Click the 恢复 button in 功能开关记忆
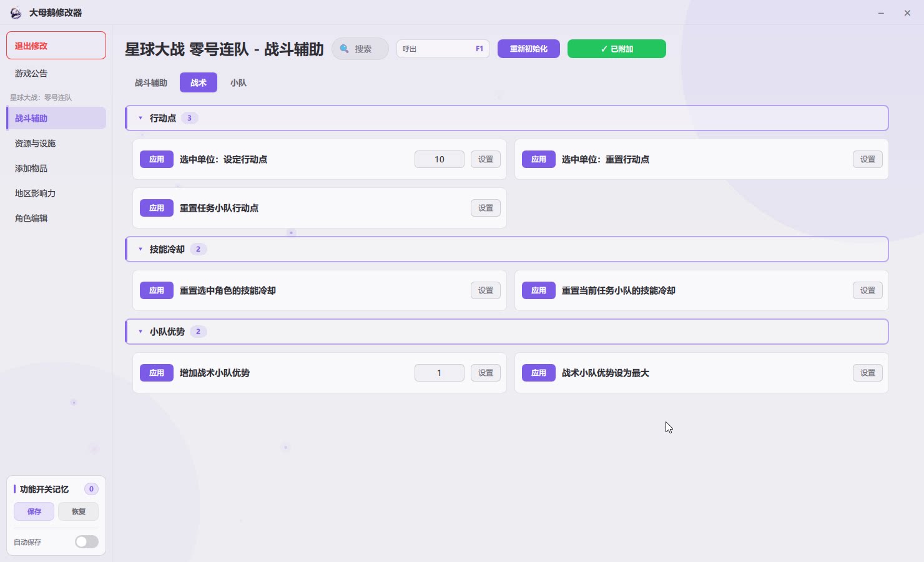 point(79,511)
